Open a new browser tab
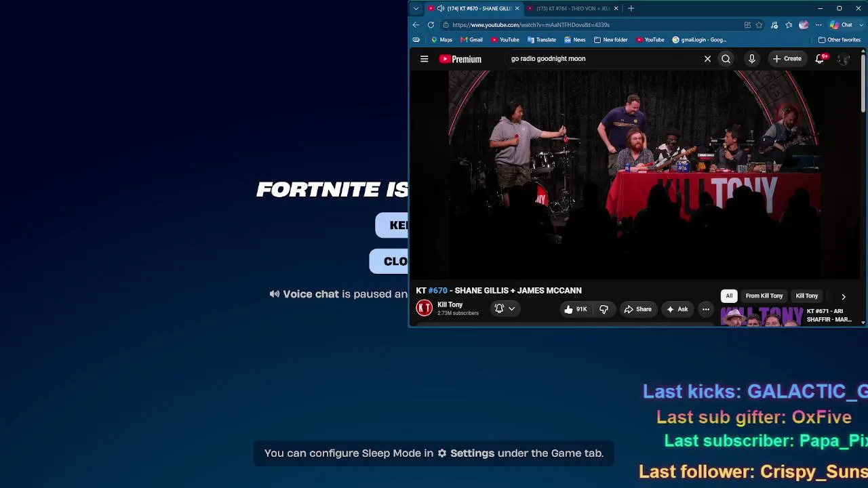 tap(631, 9)
